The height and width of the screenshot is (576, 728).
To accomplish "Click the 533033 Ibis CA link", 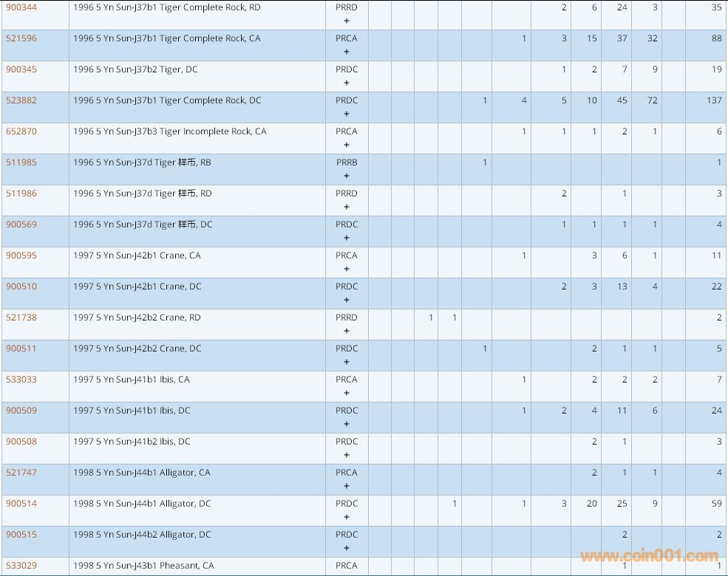I will coord(21,380).
